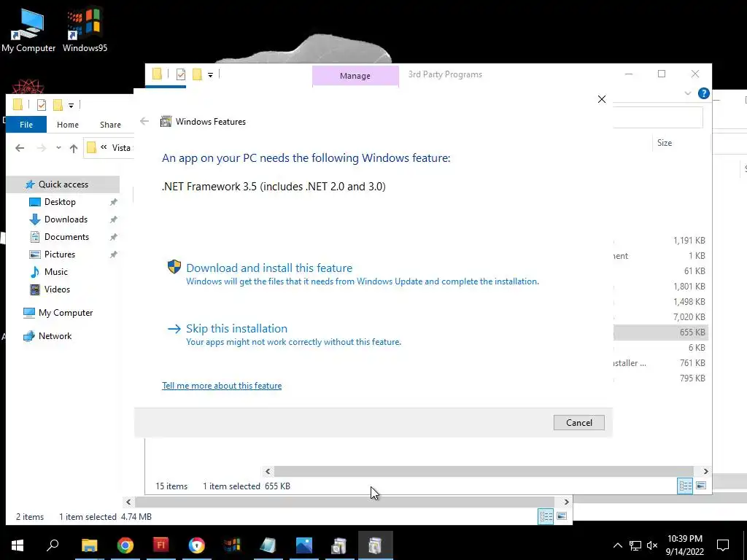This screenshot has height=560, width=747.
Task: Select Quick access in navigation pane
Action: pos(63,184)
